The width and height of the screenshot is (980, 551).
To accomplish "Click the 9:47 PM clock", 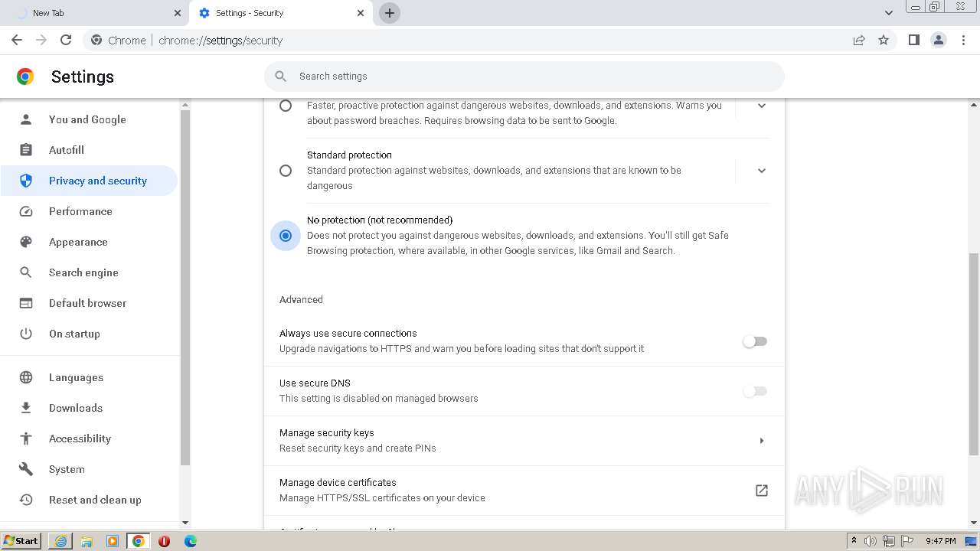I will (940, 541).
